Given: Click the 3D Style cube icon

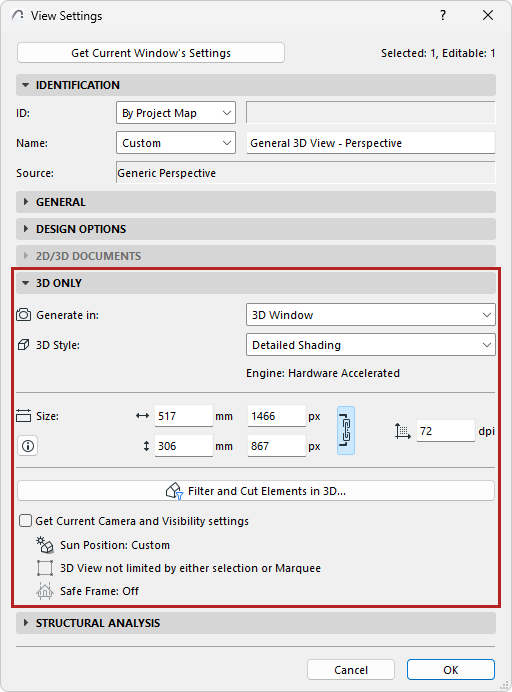Looking at the screenshot, I should point(23,345).
